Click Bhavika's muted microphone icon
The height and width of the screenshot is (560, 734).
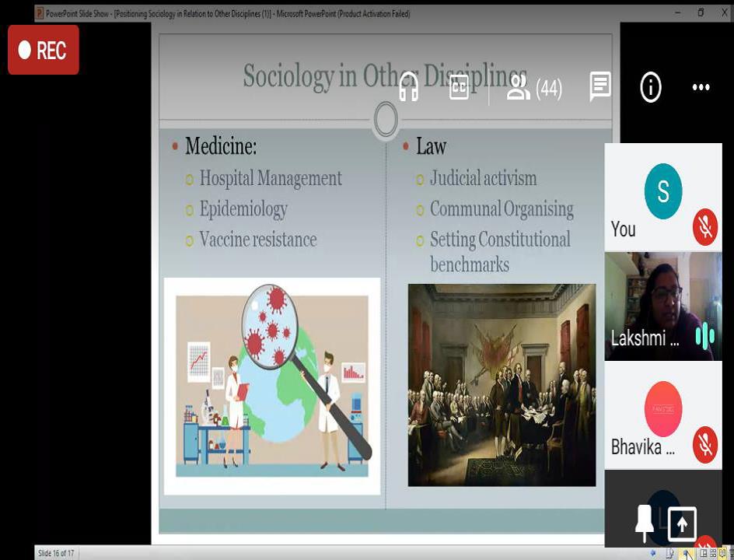coord(705,445)
